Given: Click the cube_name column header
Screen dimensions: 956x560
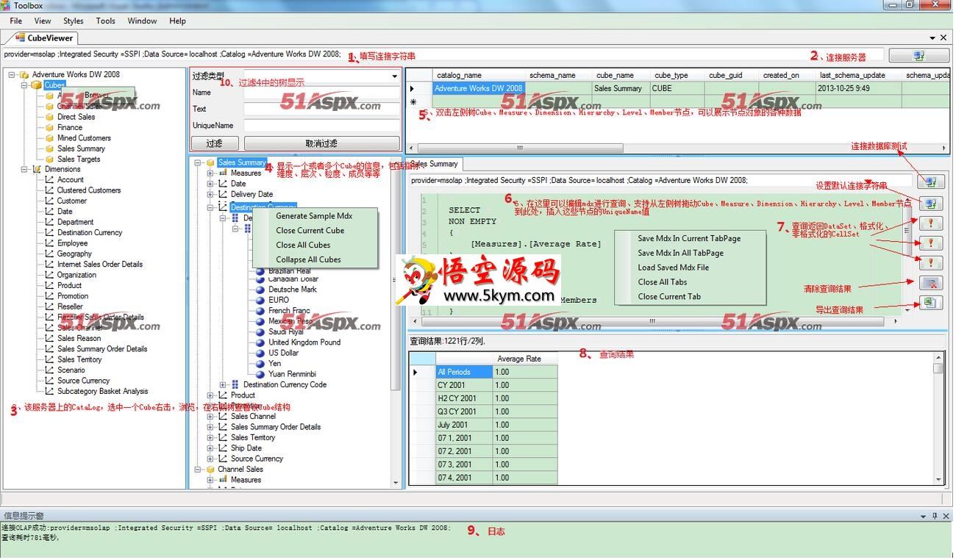Looking at the screenshot, I should 621,75.
